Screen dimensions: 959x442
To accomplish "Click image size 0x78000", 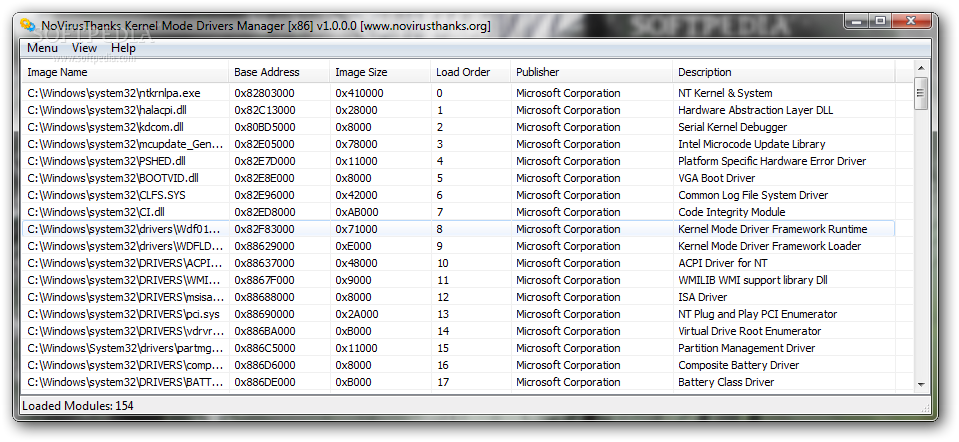I will (357, 144).
